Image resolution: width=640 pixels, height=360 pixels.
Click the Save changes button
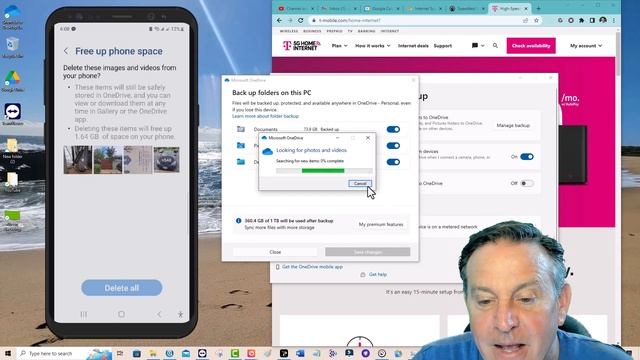point(368,252)
